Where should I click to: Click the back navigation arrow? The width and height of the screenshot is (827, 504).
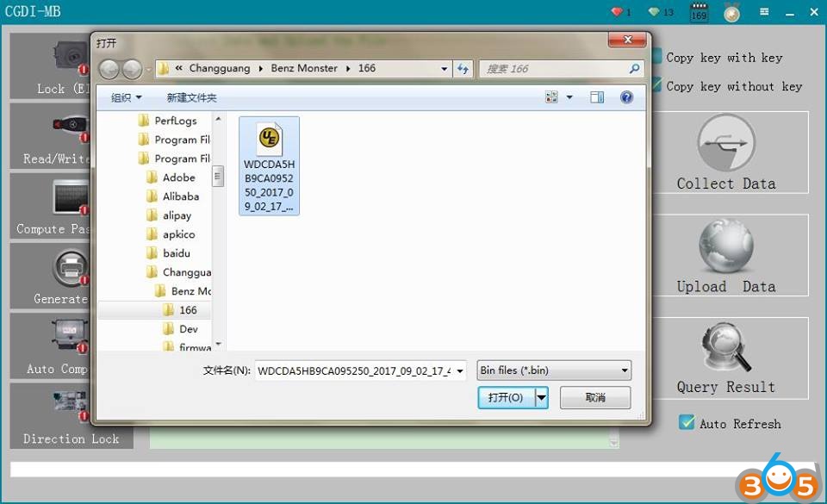coord(109,69)
